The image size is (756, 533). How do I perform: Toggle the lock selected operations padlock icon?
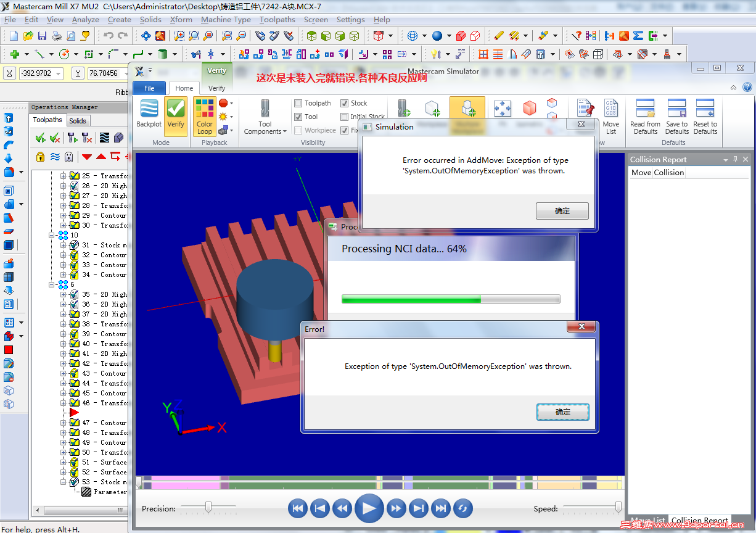40,156
